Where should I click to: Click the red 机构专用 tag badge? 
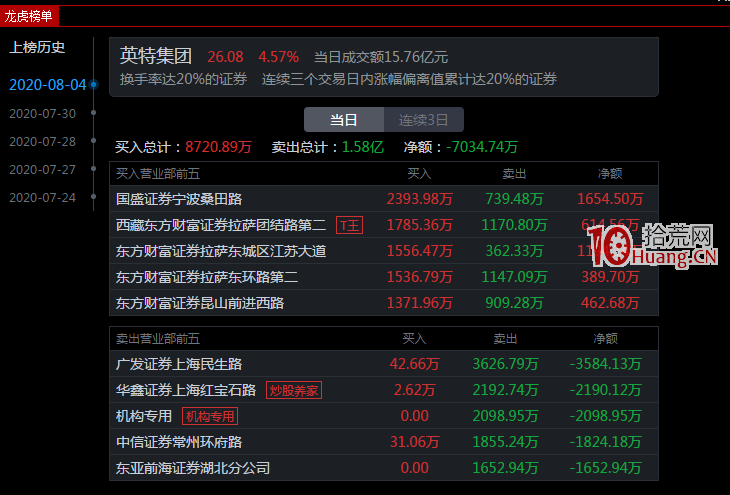coord(210,416)
